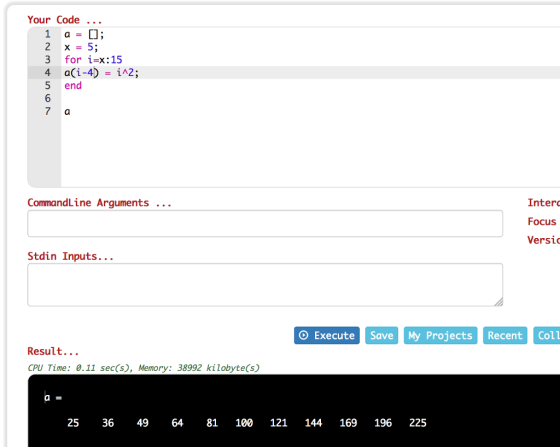Viewport: 560px width, 447px height.
Task: Click output value 64
Action: pyautogui.click(x=177, y=423)
